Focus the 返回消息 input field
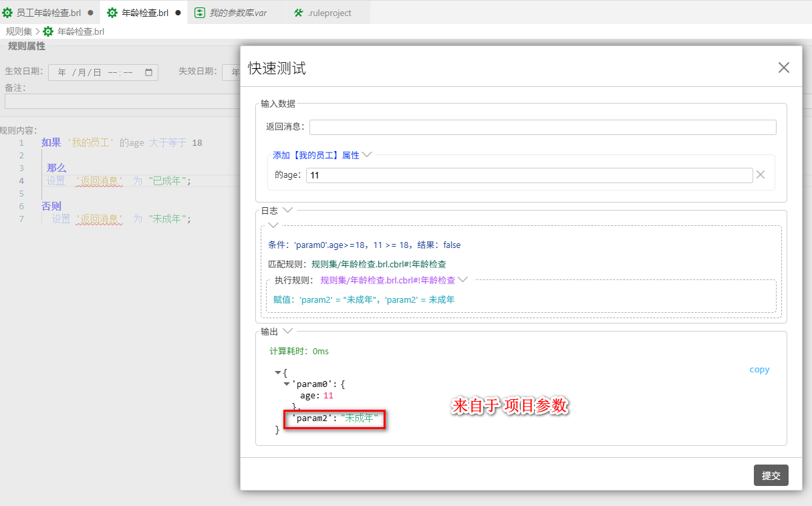The image size is (812, 506). click(542, 127)
